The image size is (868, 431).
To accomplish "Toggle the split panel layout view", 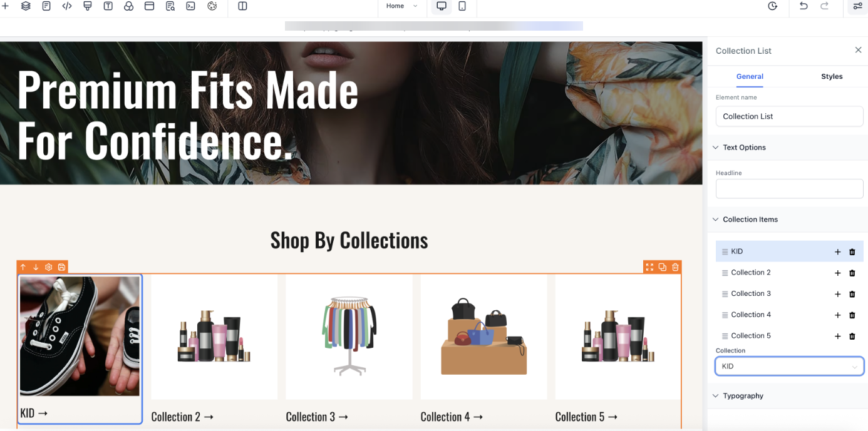I will (x=242, y=6).
